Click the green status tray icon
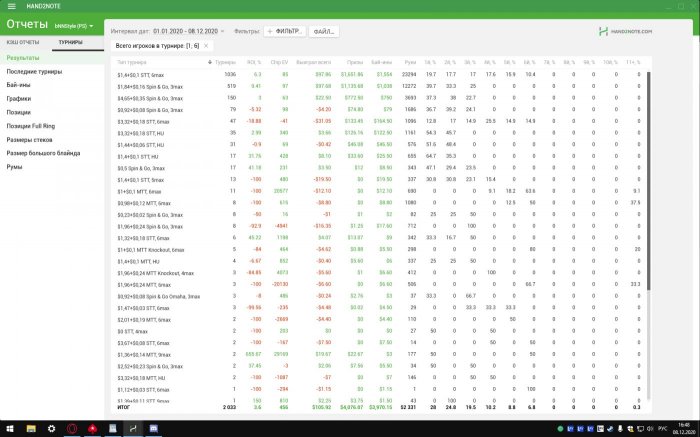Image resolution: width=700 pixels, height=437 pixels. click(x=560, y=429)
